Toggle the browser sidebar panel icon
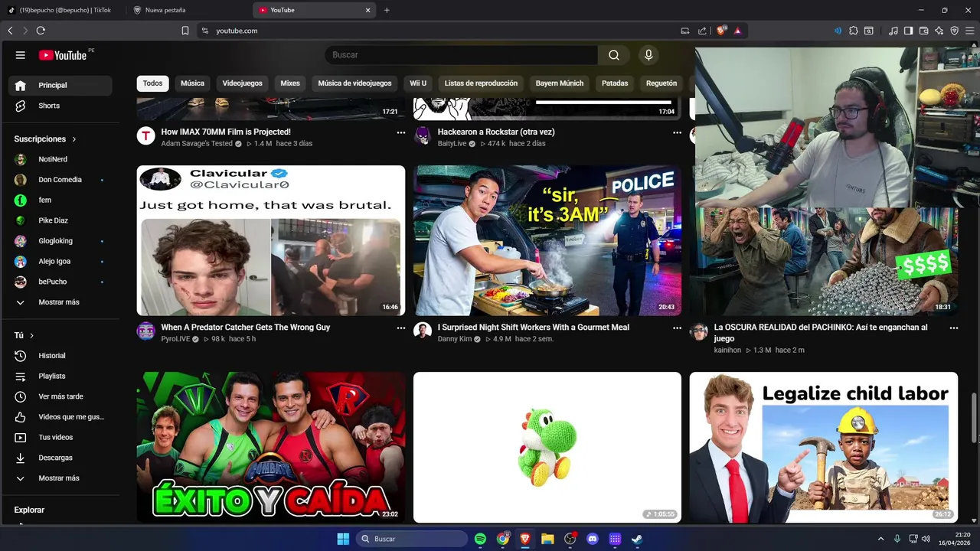This screenshot has width=980, height=551. point(908,31)
